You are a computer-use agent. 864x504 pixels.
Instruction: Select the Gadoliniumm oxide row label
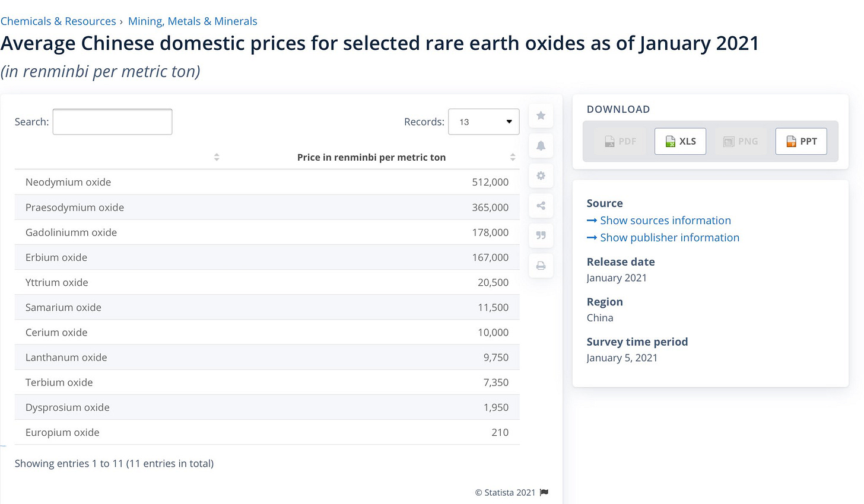click(x=71, y=232)
